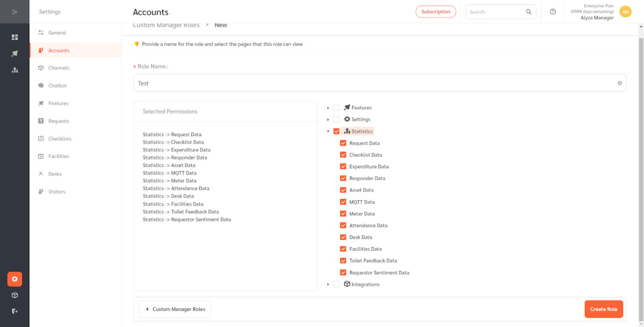Uncheck Checklist Data checkbox
This screenshot has width=644, height=327.
click(x=343, y=154)
